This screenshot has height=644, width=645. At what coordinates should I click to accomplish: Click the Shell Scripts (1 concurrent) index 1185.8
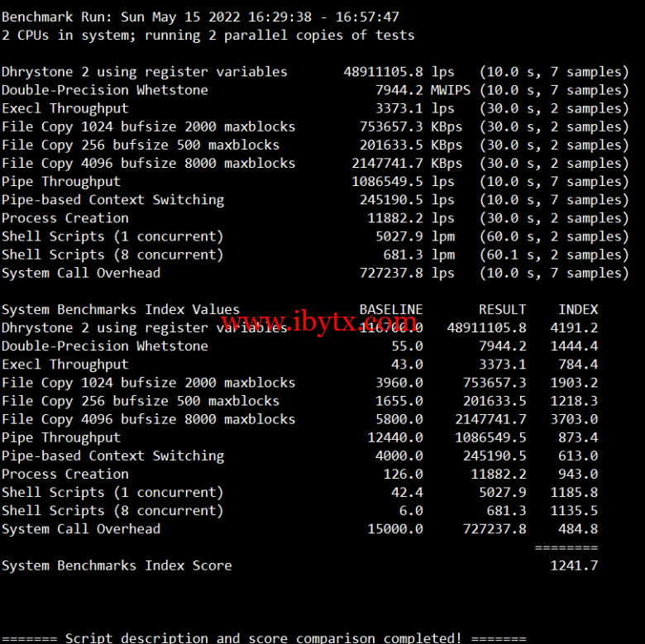tap(573, 492)
